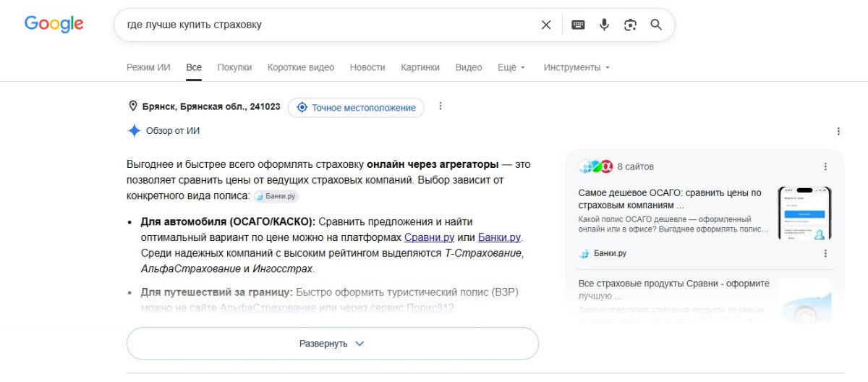Focus the search input field
The height and width of the screenshot is (382, 868).
[x=329, y=25]
